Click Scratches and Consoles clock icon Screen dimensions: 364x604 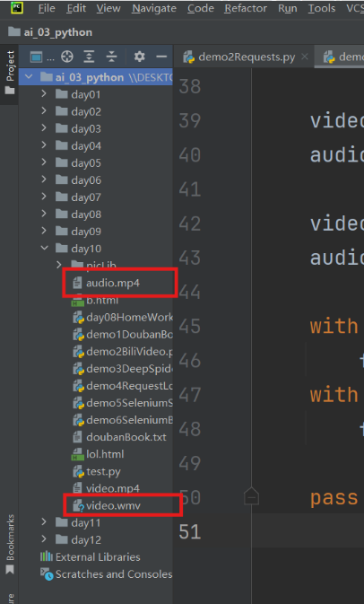click(x=47, y=574)
